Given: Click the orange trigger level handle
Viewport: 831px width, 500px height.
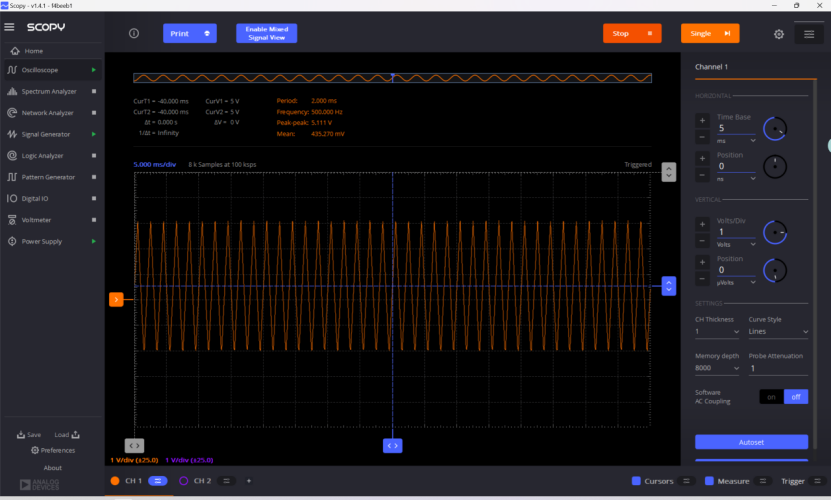Looking at the screenshot, I should pos(116,300).
